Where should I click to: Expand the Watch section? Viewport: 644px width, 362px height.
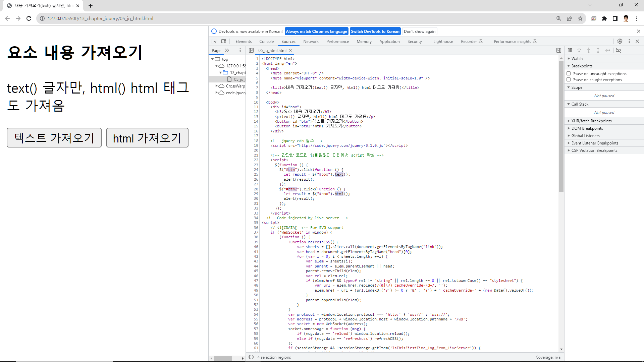pyautogui.click(x=577, y=58)
